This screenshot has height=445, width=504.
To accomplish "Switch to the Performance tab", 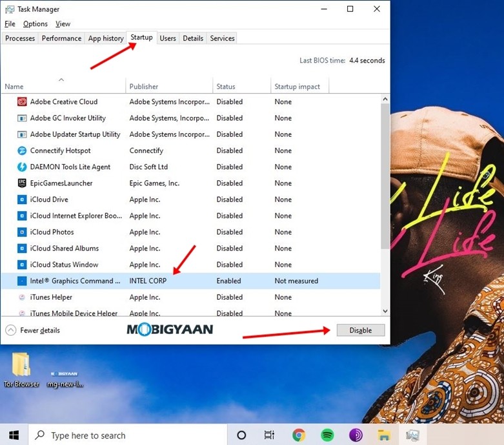I will tap(61, 38).
